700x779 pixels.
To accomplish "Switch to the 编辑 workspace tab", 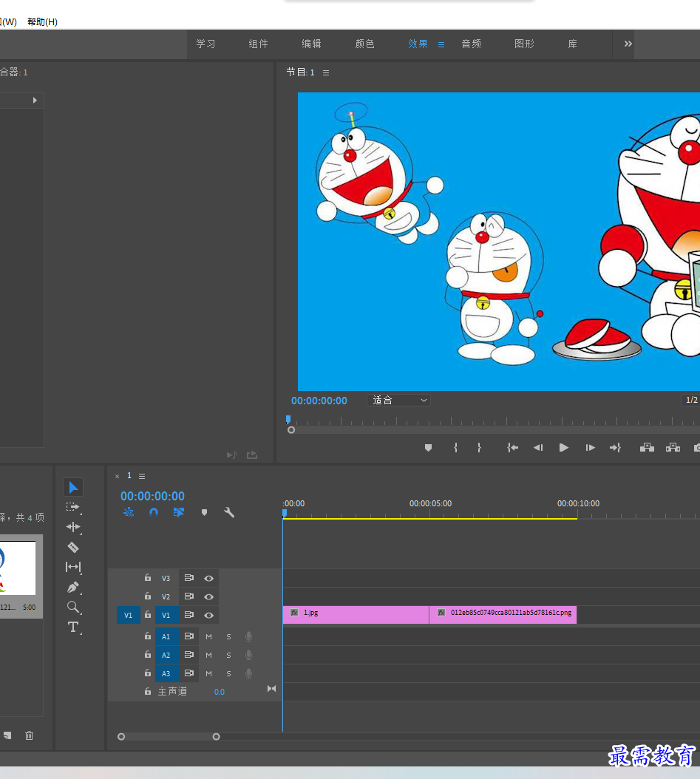I will 311,44.
